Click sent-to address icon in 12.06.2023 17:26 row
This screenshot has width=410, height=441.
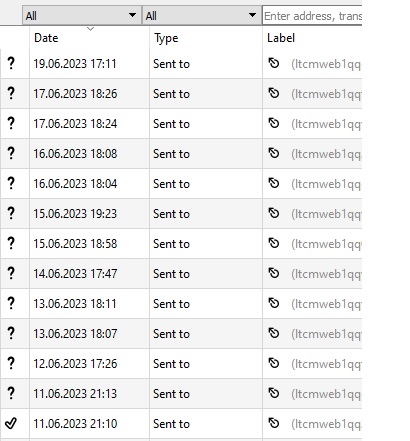tap(274, 363)
